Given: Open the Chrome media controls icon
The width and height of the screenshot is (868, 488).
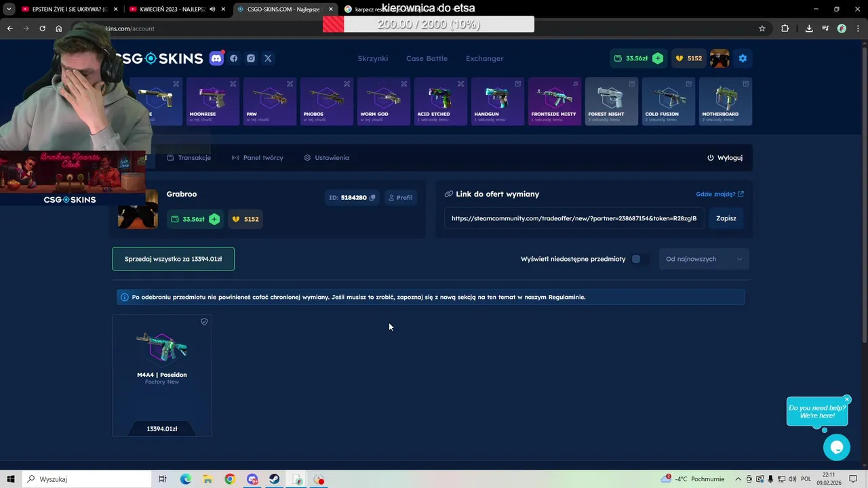Looking at the screenshot, I should coord(825,28).
